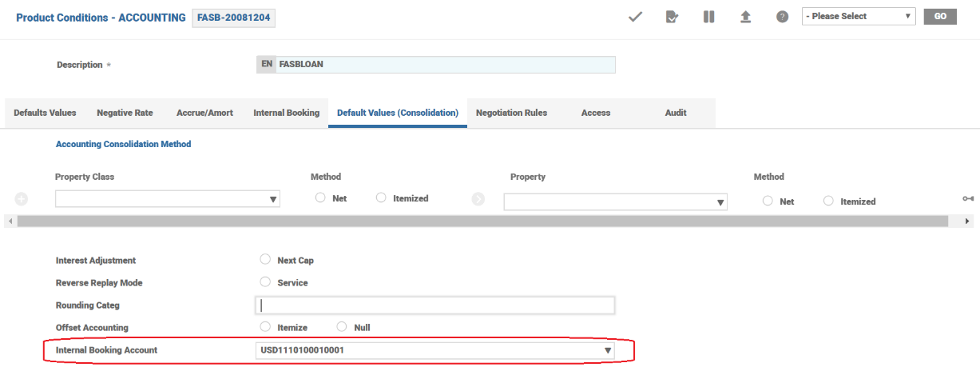Open help via question mark icon
This screenshot has width=980, height=375.
click(783, 17)
